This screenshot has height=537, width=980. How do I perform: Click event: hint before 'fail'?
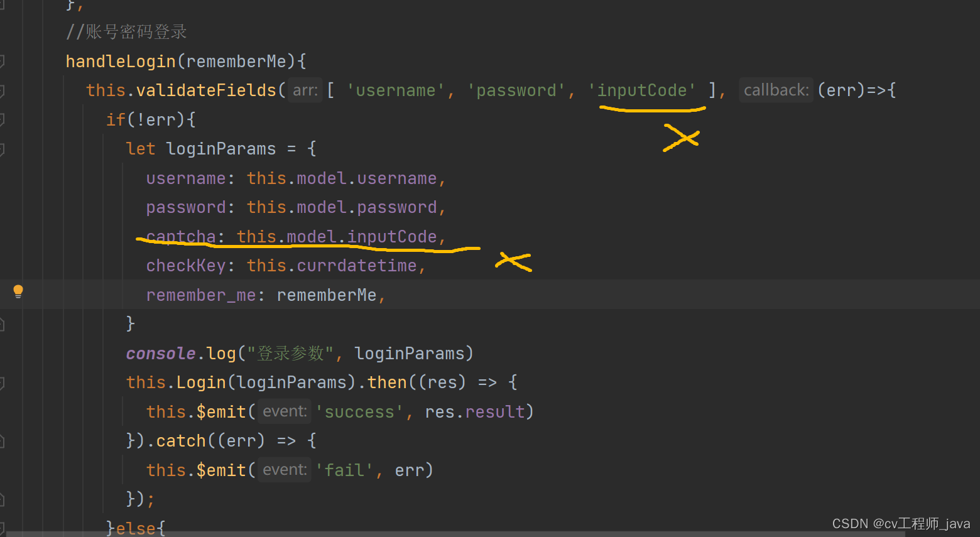[x=285, y=470]
